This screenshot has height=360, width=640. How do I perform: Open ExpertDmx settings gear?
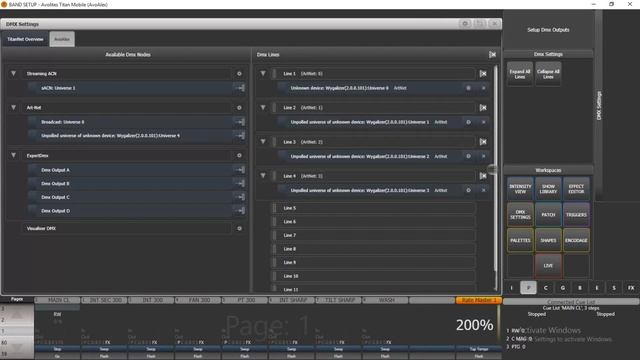click(x=239, y=156)
